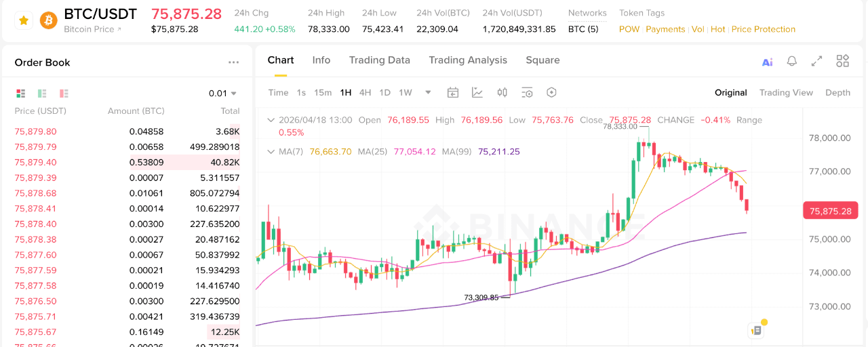Click the BTC/USDT pair name
Screen dimensions: 868x347
100,14
